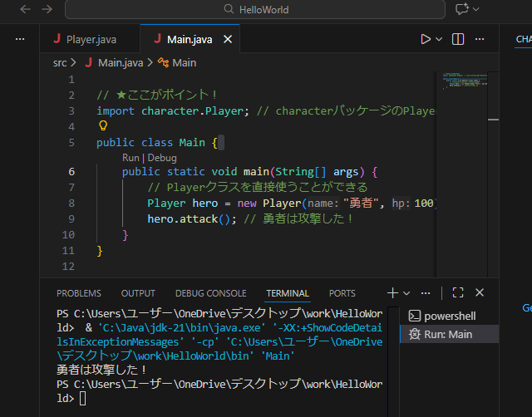The image size is (532, 417).
Task: Click the Debug CodeLens link above main
Action: (x=162, y=158)
